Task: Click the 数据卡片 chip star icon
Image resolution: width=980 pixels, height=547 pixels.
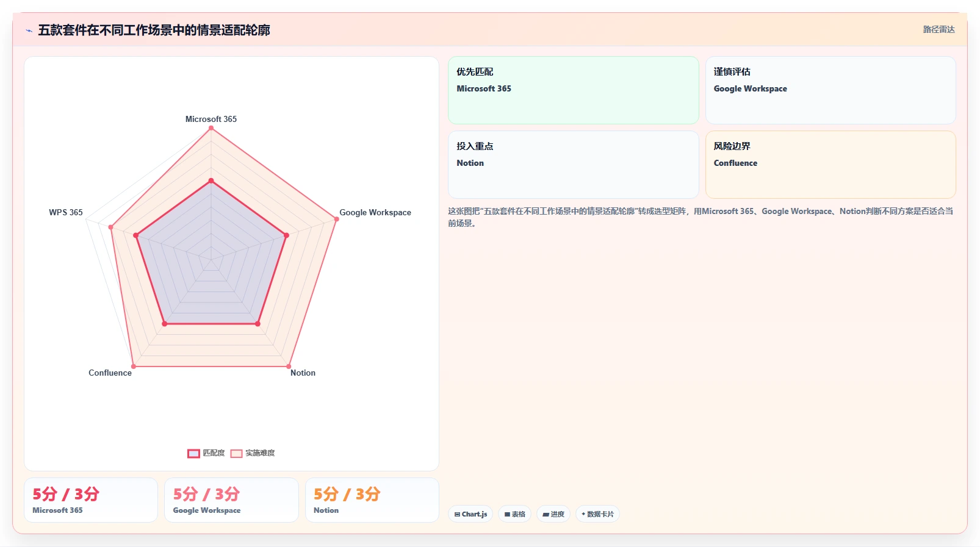Action: coord(583,514)
